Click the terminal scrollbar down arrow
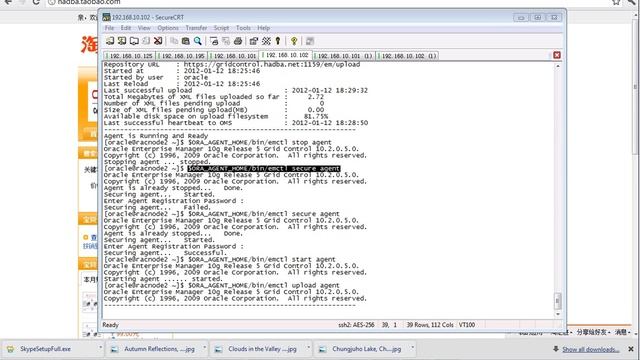This screenshot has width=640, height=360. click(558, 314)
